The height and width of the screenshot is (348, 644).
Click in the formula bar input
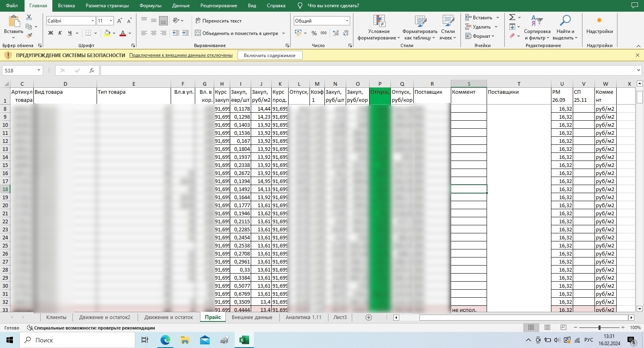[x=368, y=70]
